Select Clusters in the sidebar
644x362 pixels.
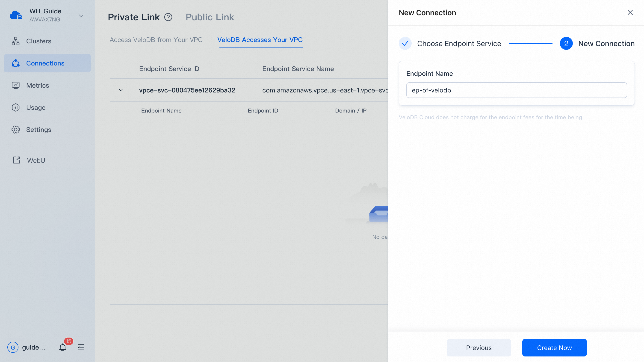point(38,41)
